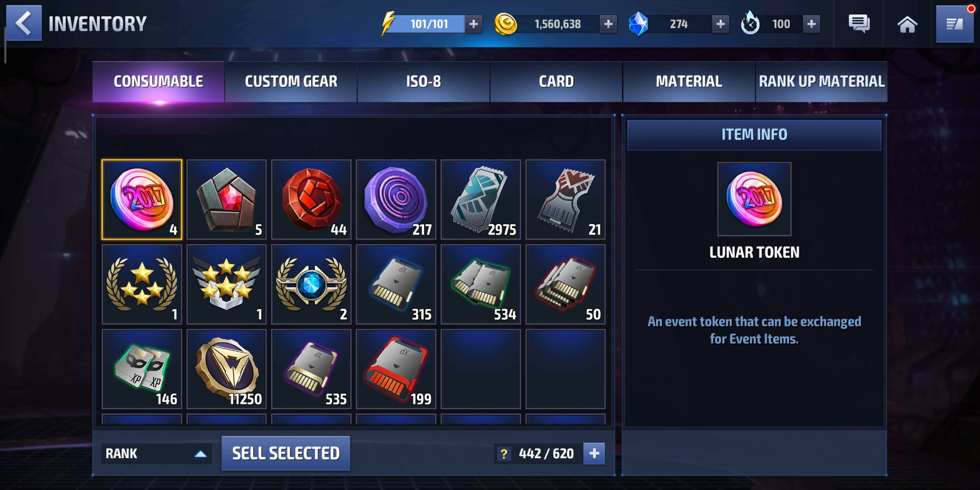The image size is (980, 490).
Task: Go to the home screen icon
Action: tap(907, 24)
